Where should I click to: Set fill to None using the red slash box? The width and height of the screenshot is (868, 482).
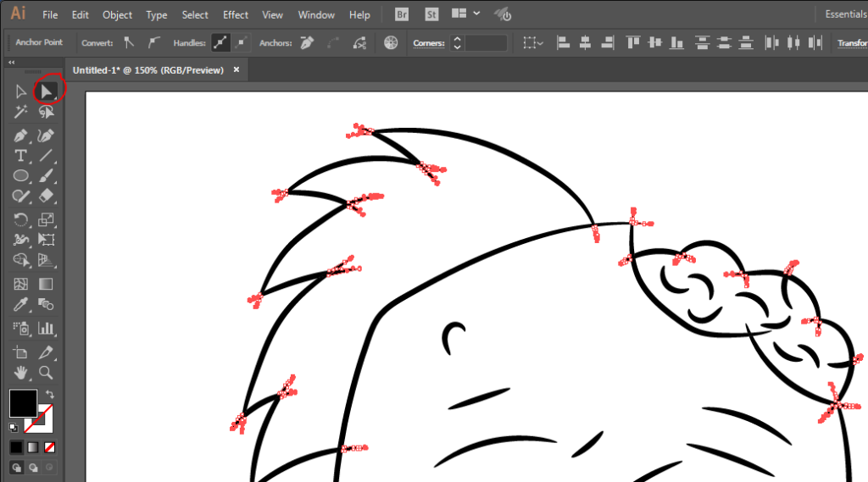pyautogui.click(x=50, y=446)
